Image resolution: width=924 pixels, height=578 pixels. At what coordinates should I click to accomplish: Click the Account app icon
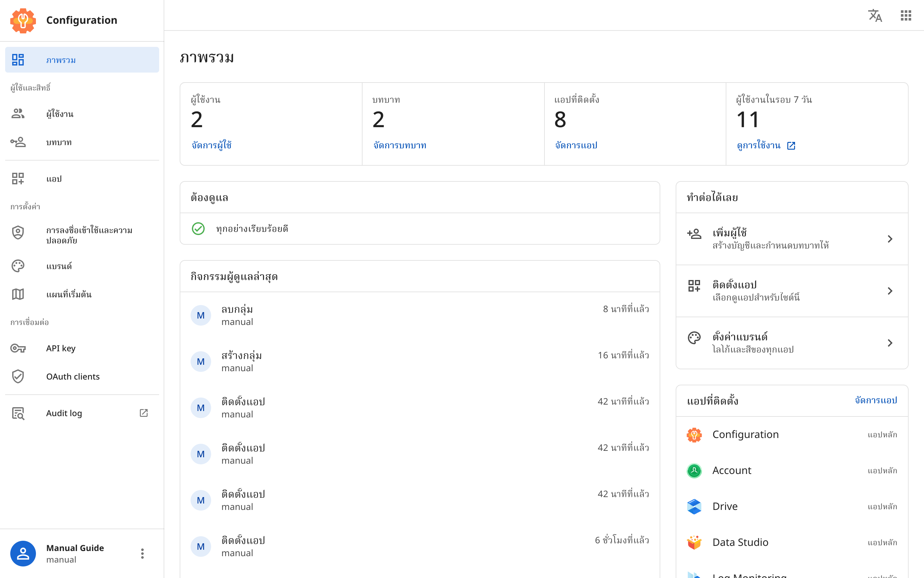click(x=694, y=470)
